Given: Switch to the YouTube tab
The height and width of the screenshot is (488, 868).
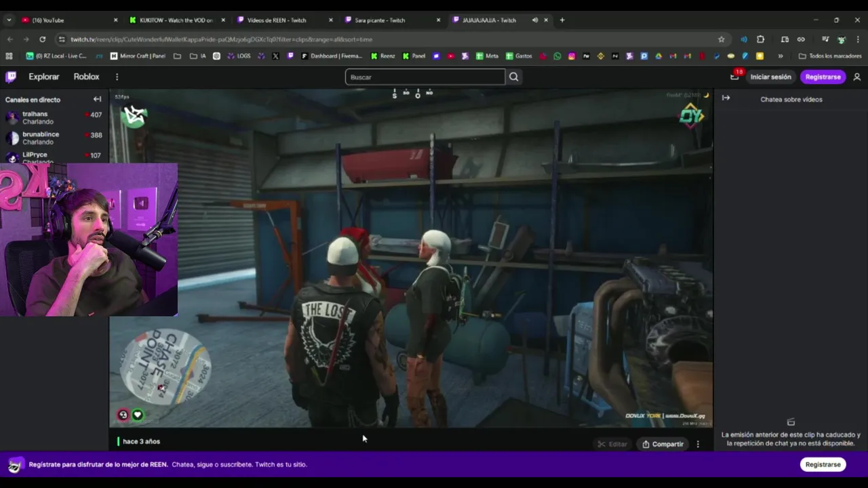Looking at the screenshot, I should click(x=68, y=20).
